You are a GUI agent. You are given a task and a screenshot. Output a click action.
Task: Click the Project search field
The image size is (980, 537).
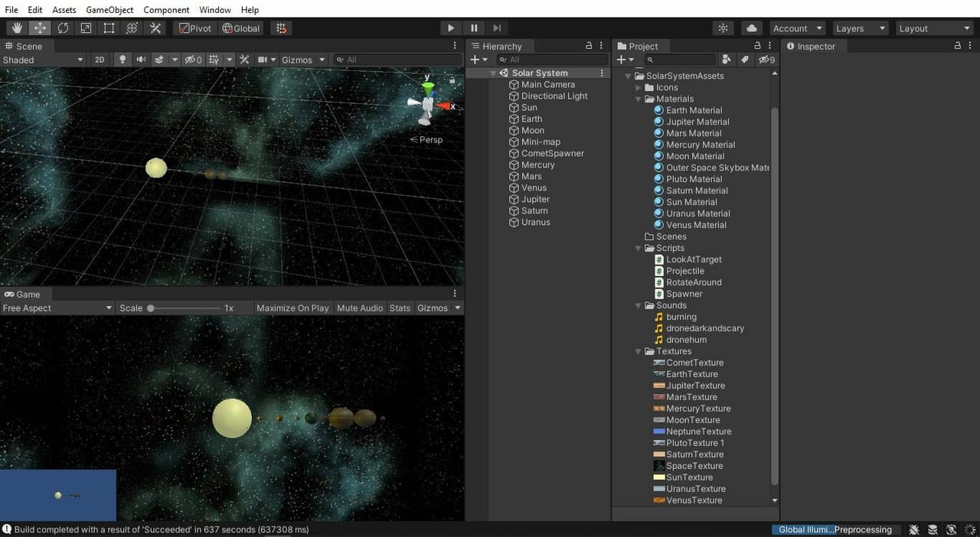click(681, 60)
